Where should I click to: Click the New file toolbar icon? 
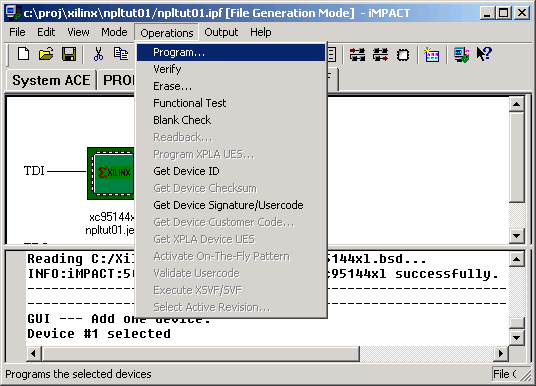[24, 54]
